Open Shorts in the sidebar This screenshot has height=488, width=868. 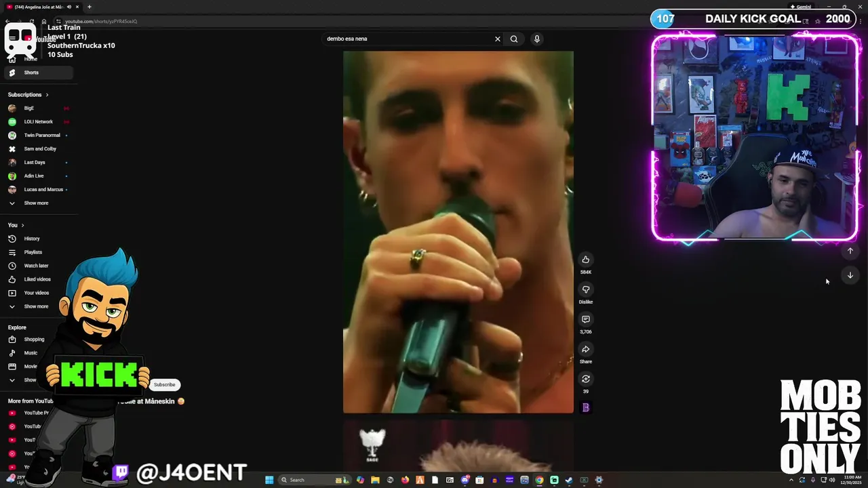37,73
